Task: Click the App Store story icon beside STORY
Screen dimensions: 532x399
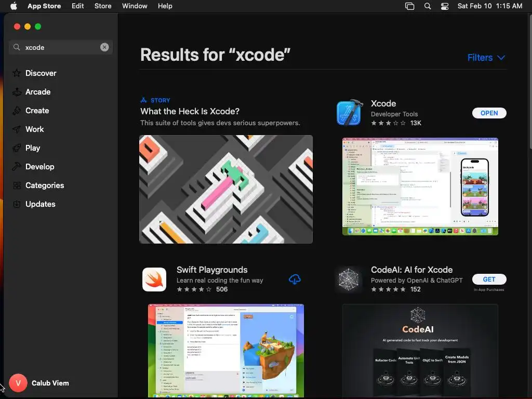Action: (x=143, y=100)
